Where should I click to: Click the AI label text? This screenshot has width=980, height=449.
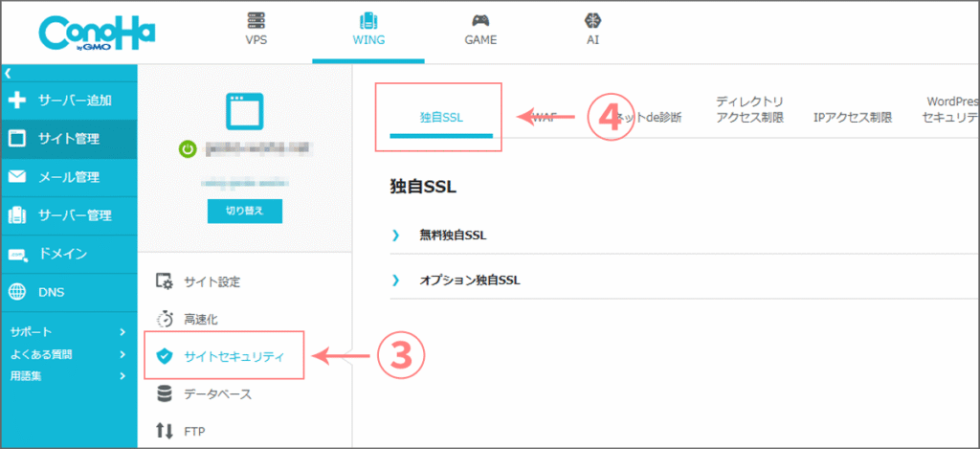coord(591,40)
